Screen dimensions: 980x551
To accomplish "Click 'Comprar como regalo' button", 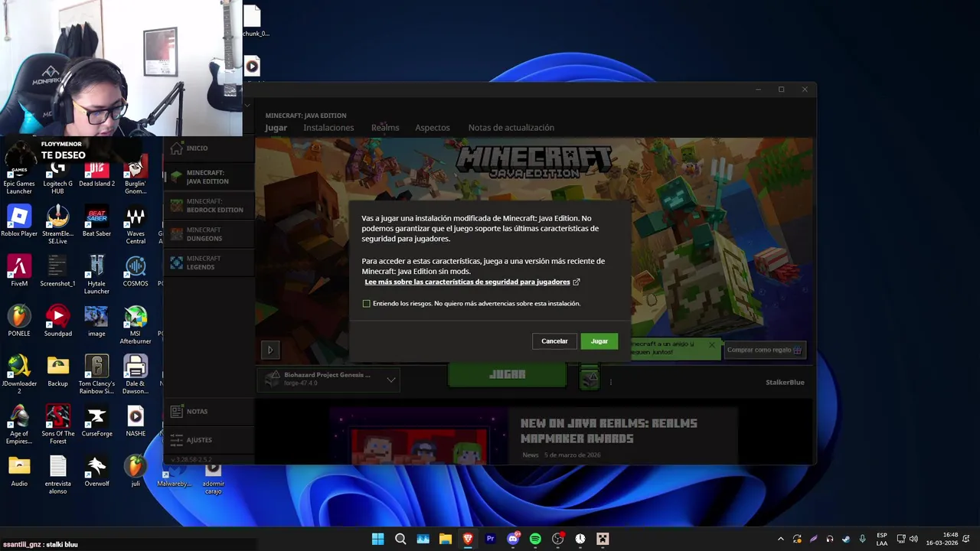I will coord(766,350).
